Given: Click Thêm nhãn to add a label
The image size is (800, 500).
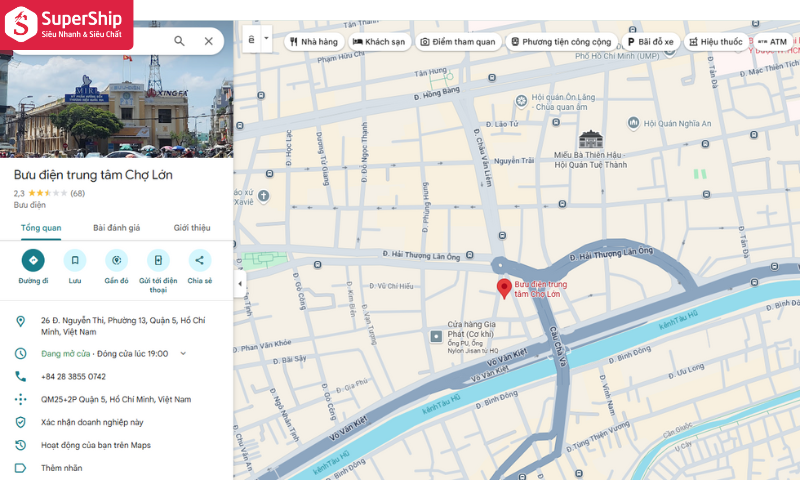Looking at the screenshot, I should click(x=62, y=468).
